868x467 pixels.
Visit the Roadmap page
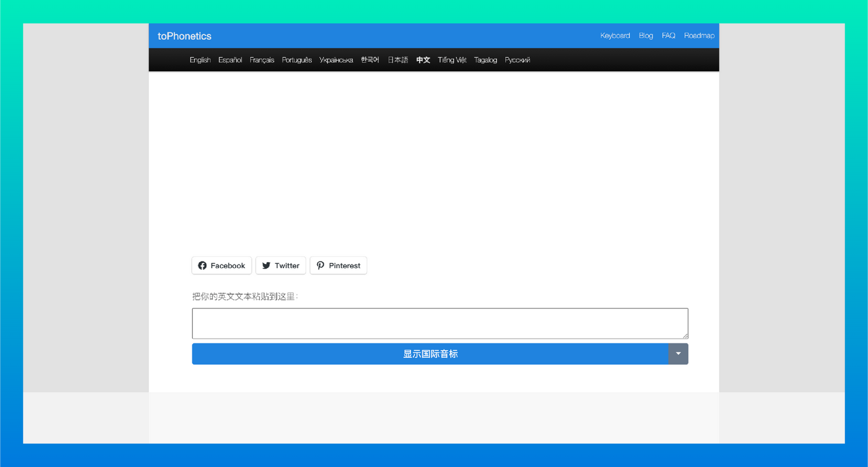[699, 36]
